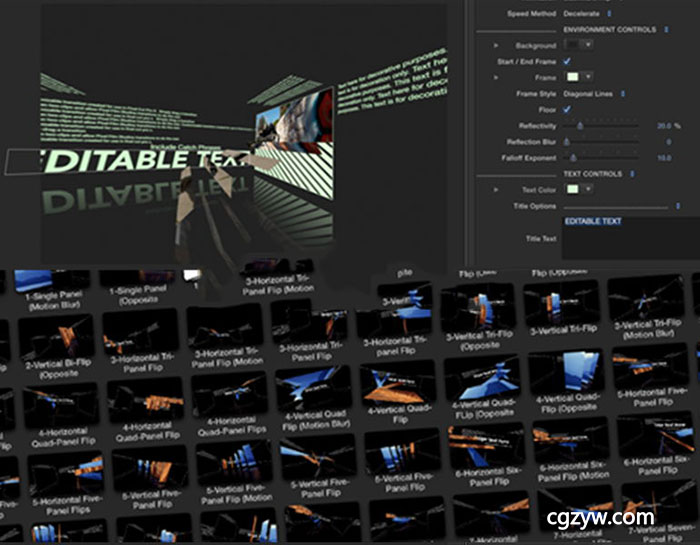Expand the Text Color disclosure triangle
The height and width of the screenshot is (545, 700).
coord(496,189)
